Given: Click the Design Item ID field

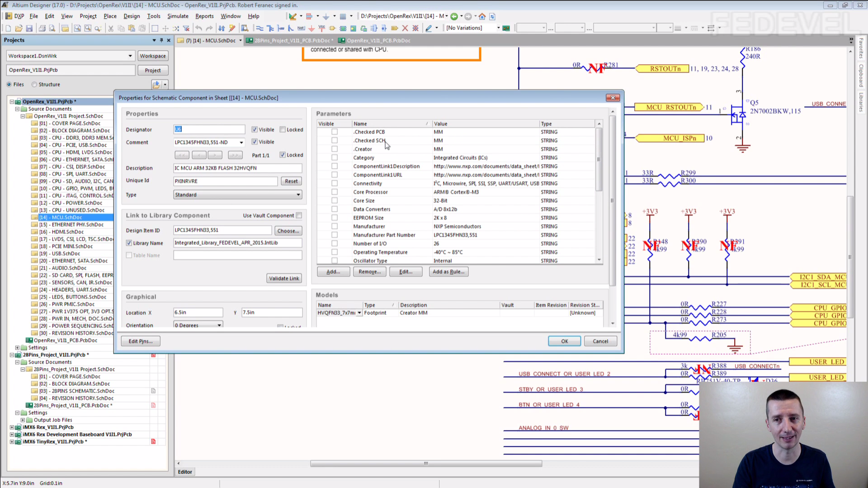Looking at the screenshot, I should [222, 230].
